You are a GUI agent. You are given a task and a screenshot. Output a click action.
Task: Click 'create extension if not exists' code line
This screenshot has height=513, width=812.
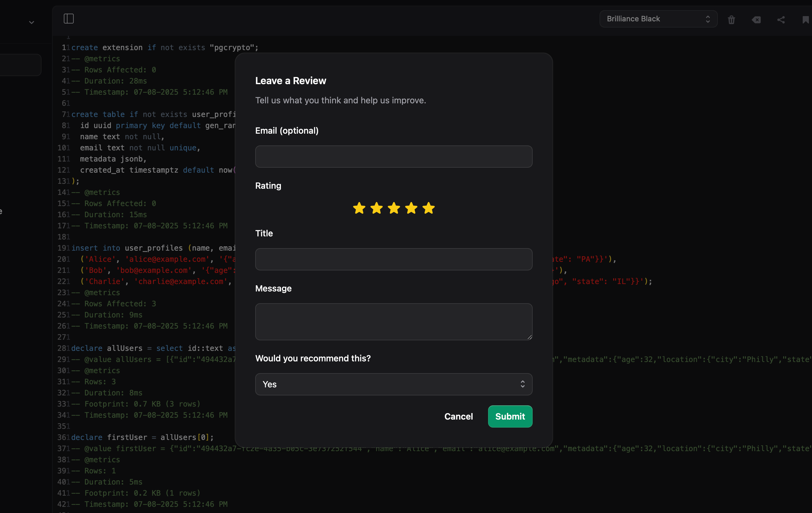pyautogui.click(x=165, y=47)
